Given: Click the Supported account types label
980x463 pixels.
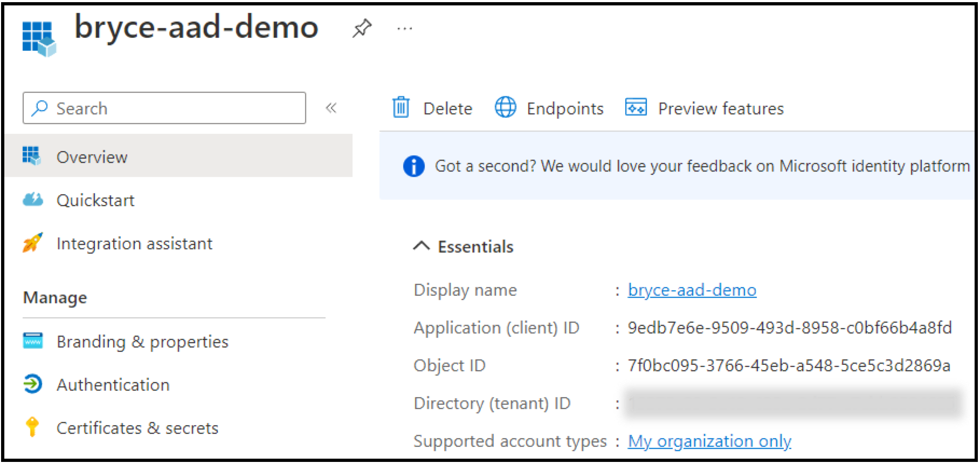Looking at the screenshot, I should 510,441.
